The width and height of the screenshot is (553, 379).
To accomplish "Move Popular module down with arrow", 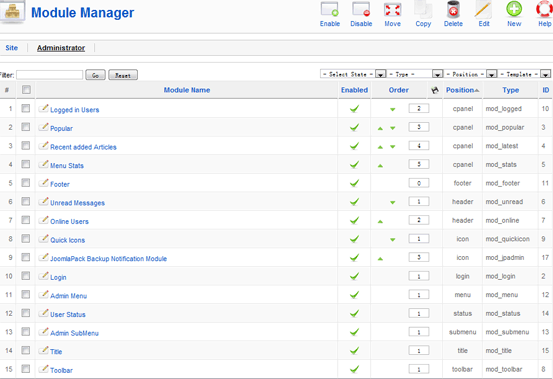I will coord(393,128).
